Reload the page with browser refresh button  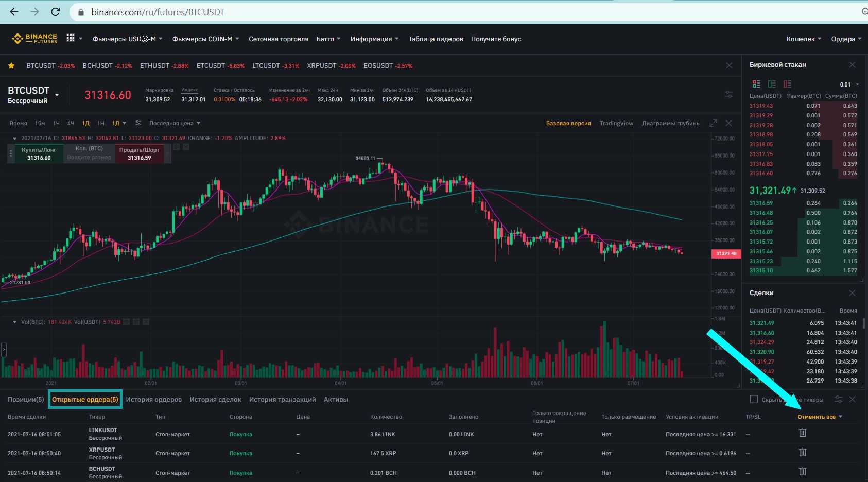[56, 12]
